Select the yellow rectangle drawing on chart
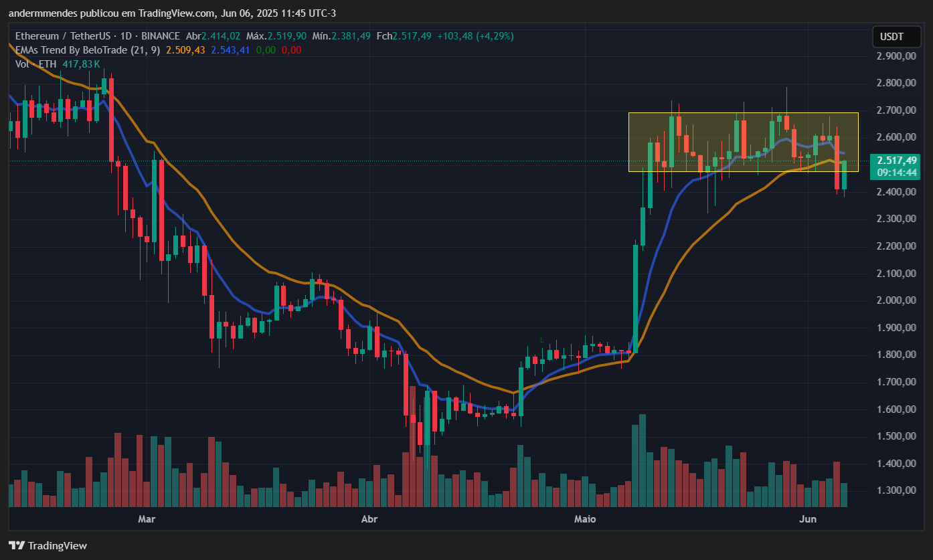Viewport: 933px width, 560px height. pyautogui.click(x=743, y=142)
